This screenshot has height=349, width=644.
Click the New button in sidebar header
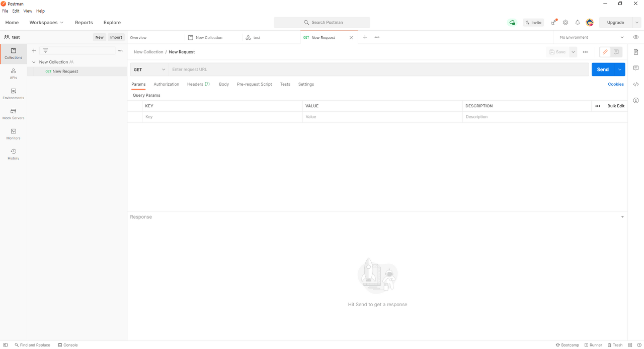100,37
